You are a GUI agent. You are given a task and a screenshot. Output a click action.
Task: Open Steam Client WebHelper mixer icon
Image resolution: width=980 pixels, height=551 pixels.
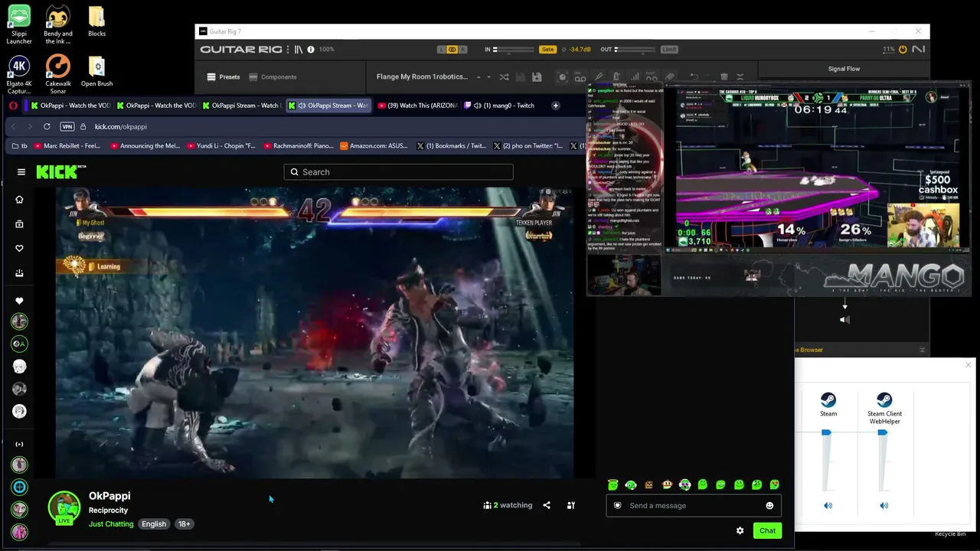pos(884,400)
